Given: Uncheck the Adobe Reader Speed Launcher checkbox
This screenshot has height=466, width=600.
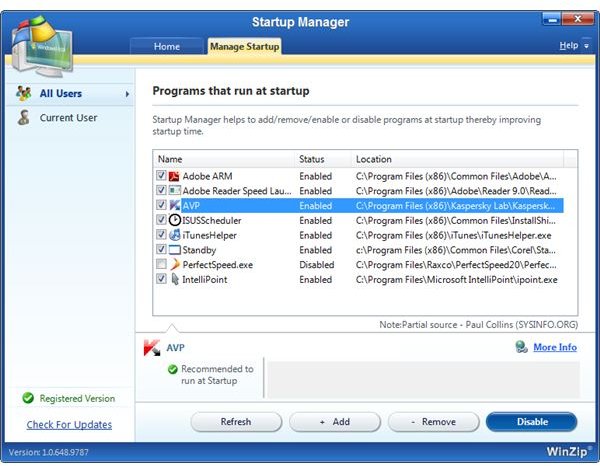Looking at the screenshot, I should [x=161, y=190].
